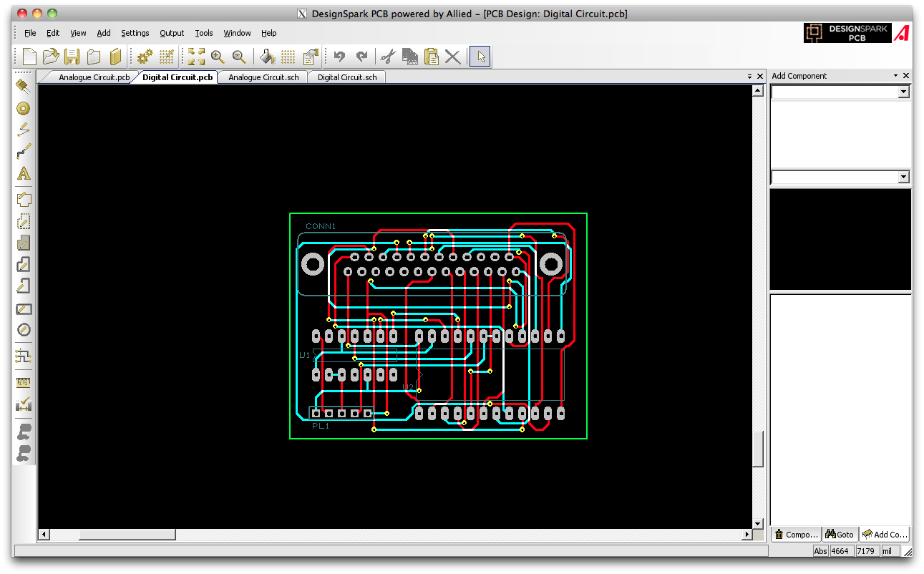
Task: Save the design with the Save icon
Action: pos(72,57)
